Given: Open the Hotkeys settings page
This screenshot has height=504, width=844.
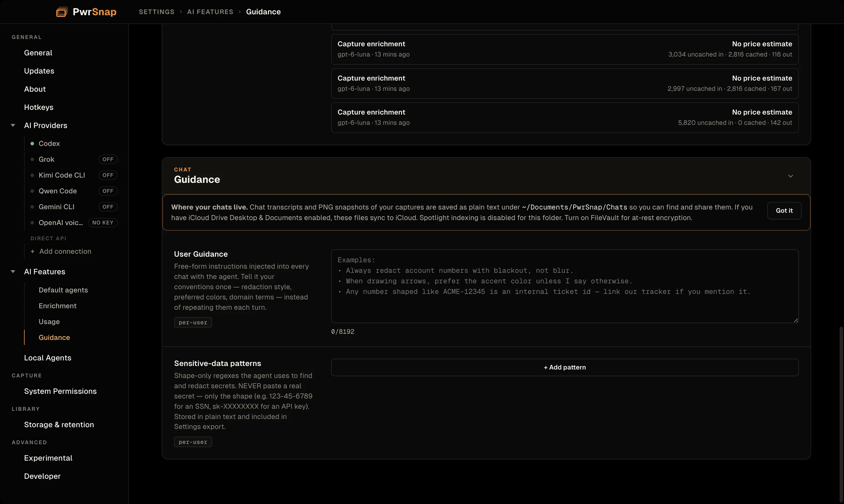Looking at the screenshot, I should pos(39,107).
